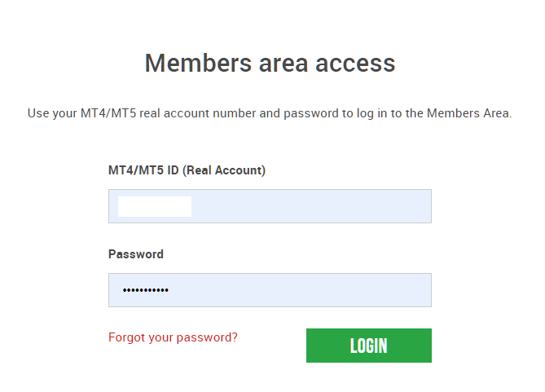The image size is (545, 392).
Task: Open the Forgot your password? link
Action: coord(173,337)
